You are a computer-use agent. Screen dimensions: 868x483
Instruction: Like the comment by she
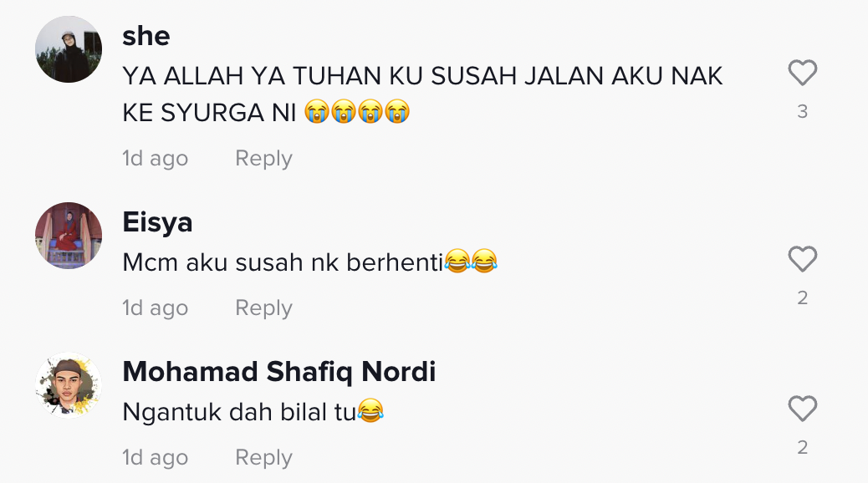click(x=802, y=73)
